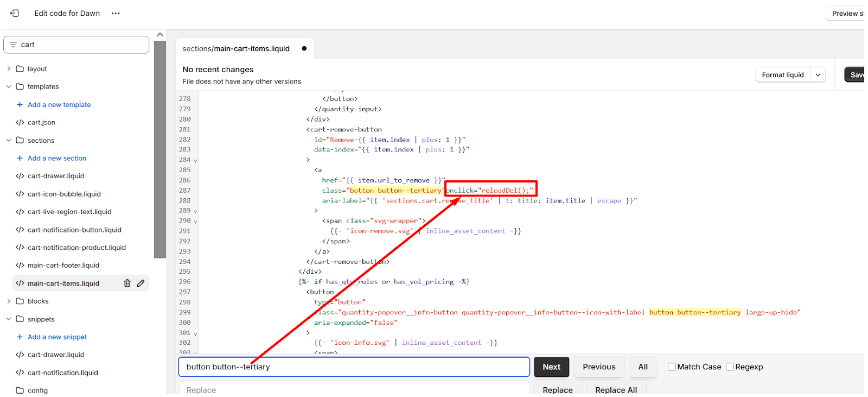Click the blocks folder icon
The width and height of the screenshot is (868, 397).
click(x=20, y=301)
